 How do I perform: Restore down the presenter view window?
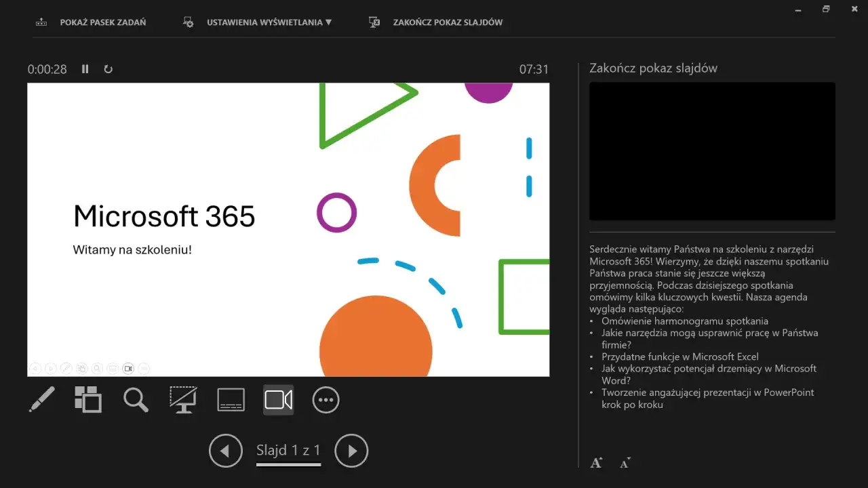point(826,9)
